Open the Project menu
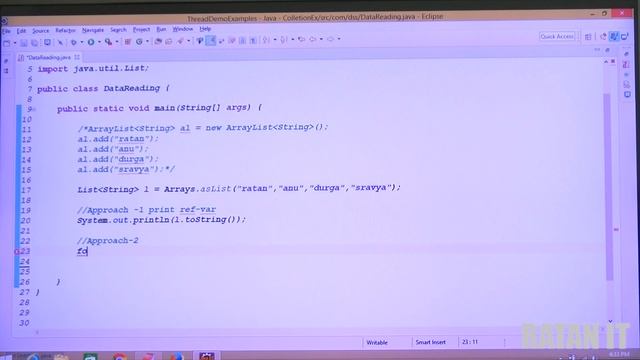 (x=141, y=30)
